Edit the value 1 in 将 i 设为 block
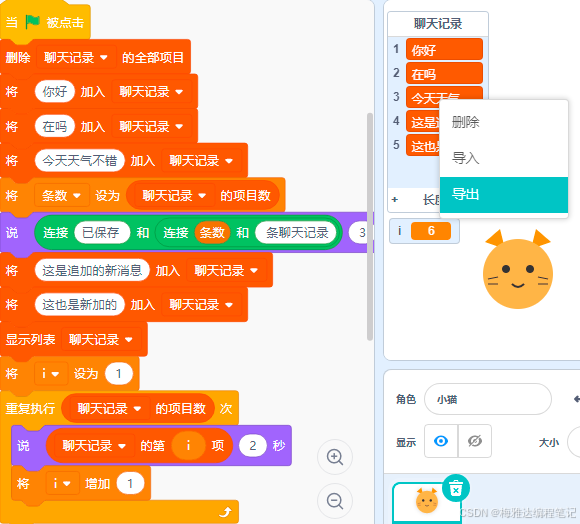The width and height of the screenshot is (580, 524). pyautogui.click(x=119, y=373)
